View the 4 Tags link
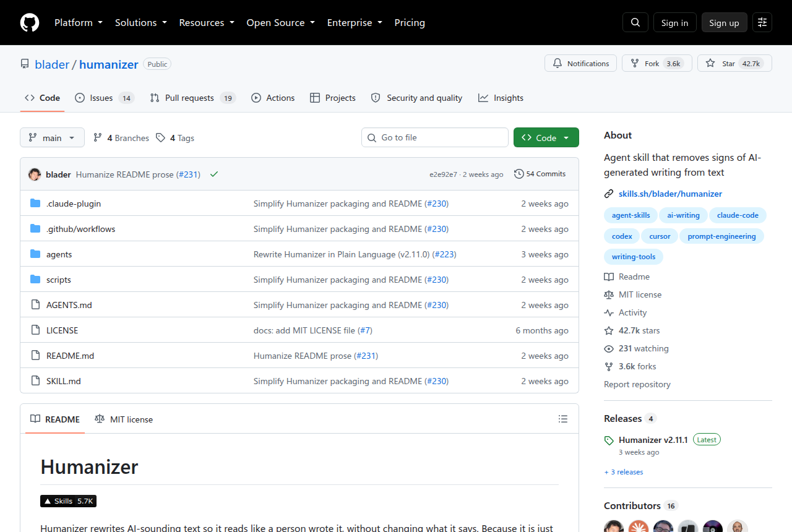Image resolution: width=792 pixels, height=532 pixels. [175, 138]
